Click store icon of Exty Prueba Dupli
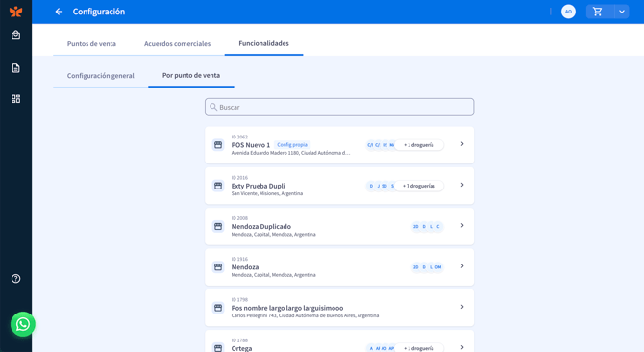644x352 pixels. 218,186
